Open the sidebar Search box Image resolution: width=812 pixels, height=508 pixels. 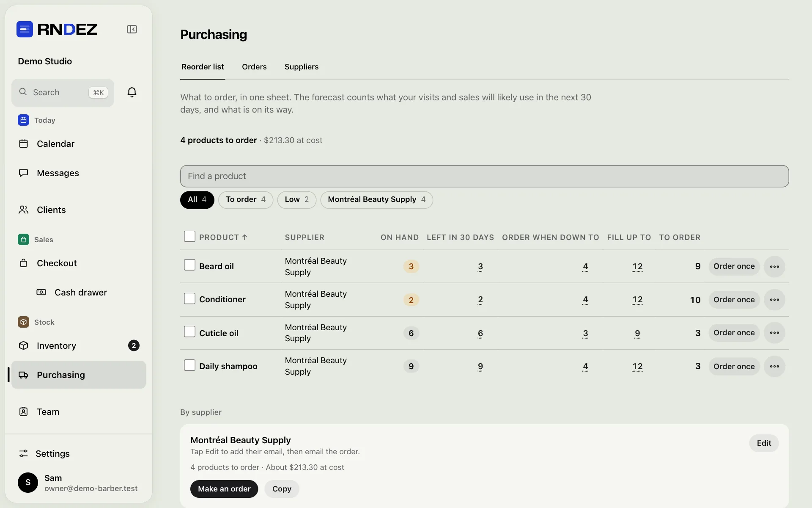tap(63, 92)
